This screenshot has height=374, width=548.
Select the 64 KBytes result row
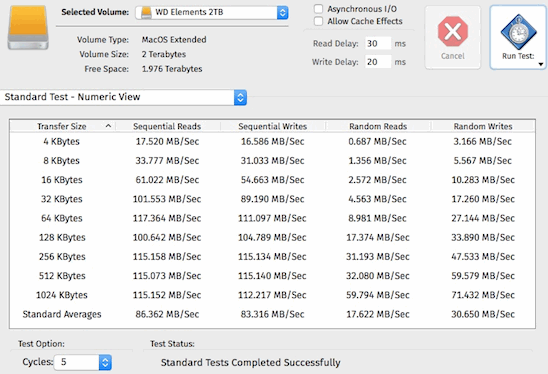272,218
